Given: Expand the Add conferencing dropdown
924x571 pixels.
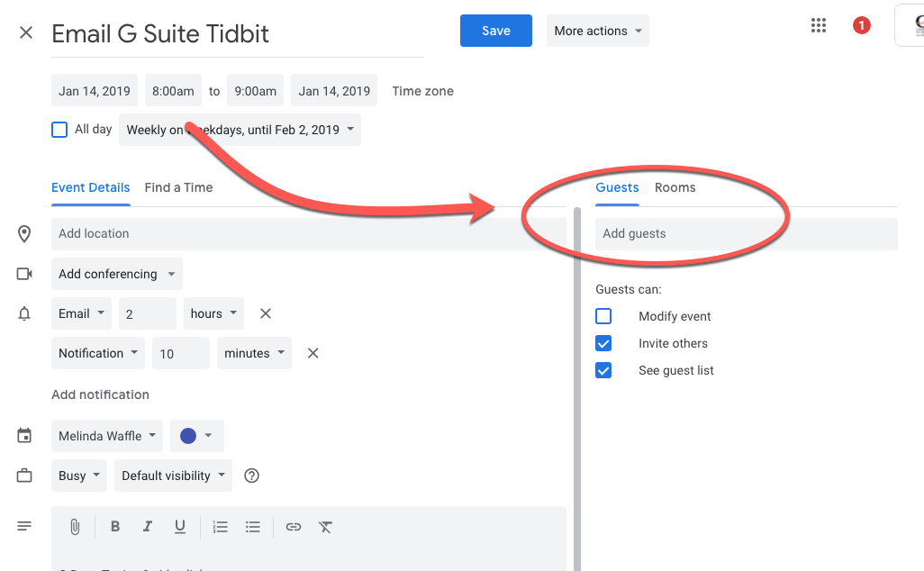Looking at the screenshot, I should click(x=117, y=274).
